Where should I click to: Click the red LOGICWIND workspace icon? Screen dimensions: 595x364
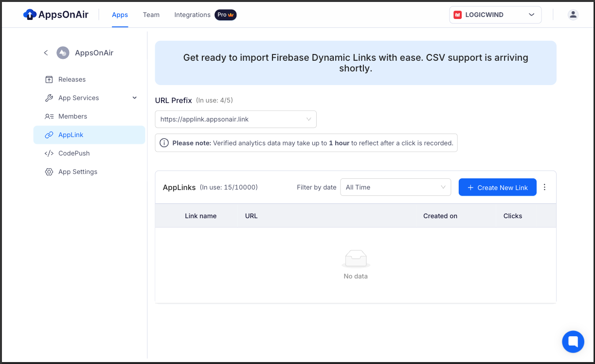(457, 15)
